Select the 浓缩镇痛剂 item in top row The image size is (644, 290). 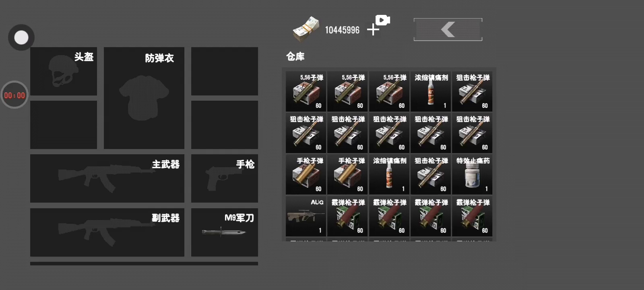(431, 91)
